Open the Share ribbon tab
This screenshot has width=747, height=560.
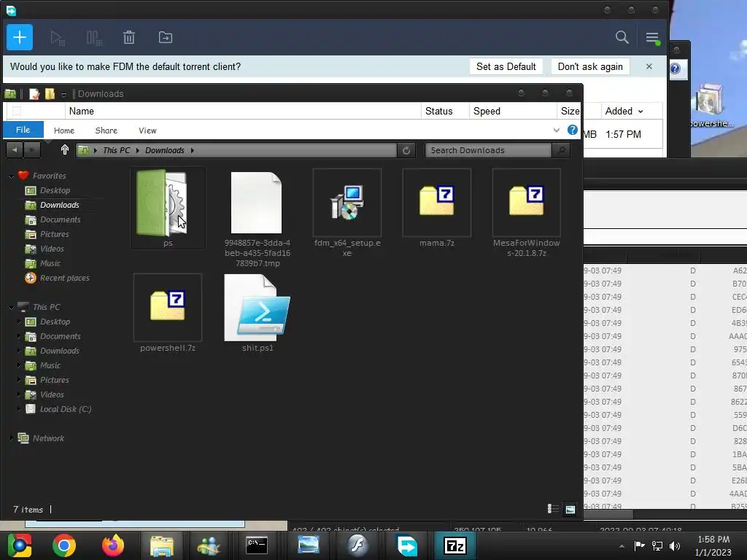tap(107, 131)
